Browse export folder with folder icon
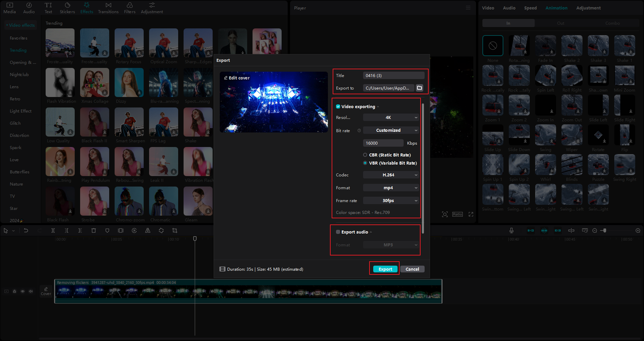Screen dimensions: 644x341 (x=419, y=88)
